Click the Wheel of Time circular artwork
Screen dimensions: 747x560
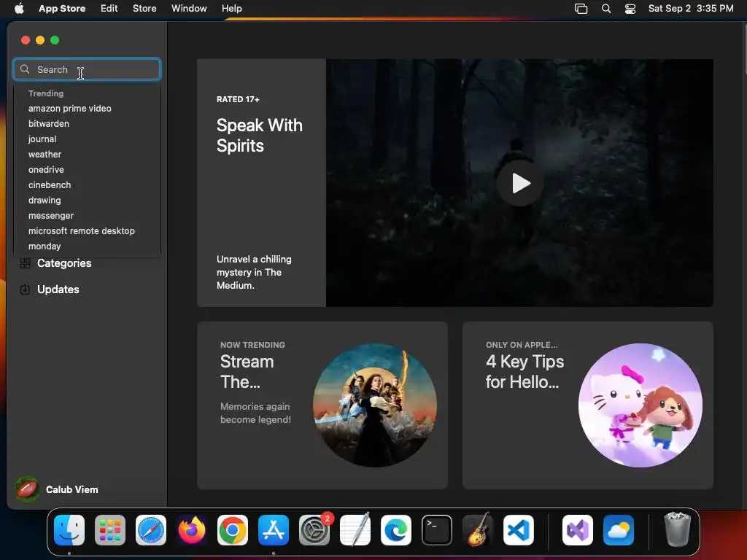pos(375,405)
